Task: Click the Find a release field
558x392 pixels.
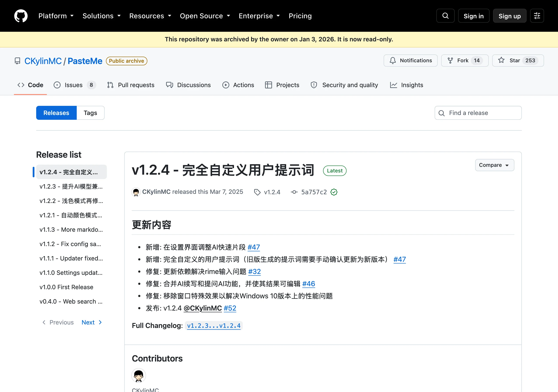Action: coord(478,113)
